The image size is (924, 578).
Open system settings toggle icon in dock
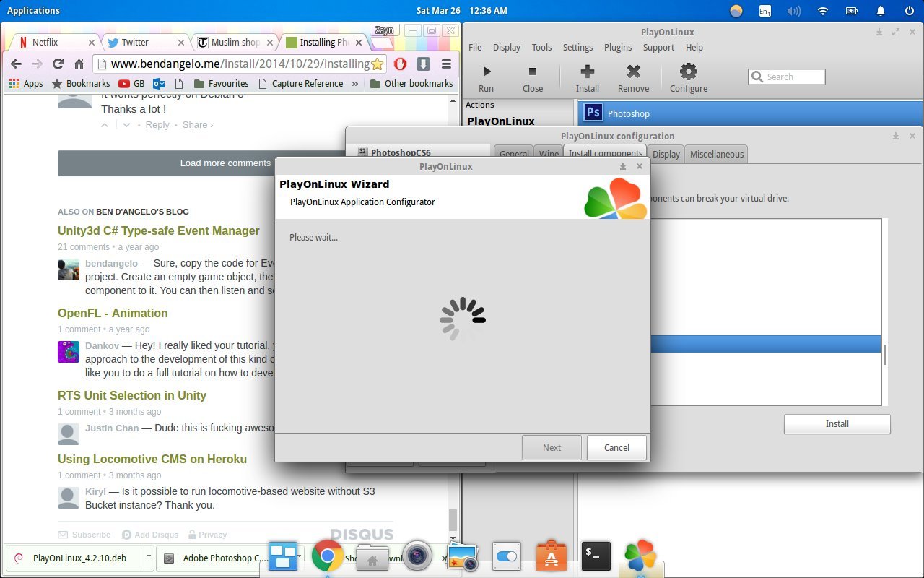tap(507, 556)
